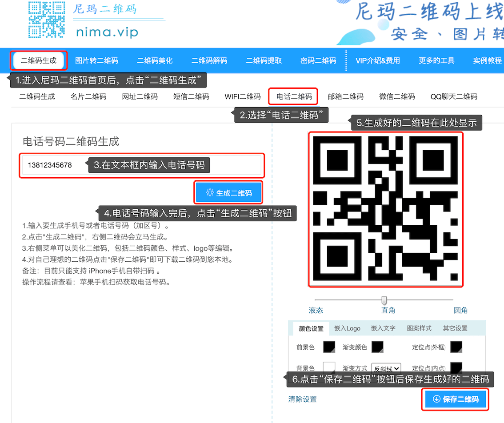This screenshot has height=423, width=504.
Task: Go to 二维码美化 nav item
Action: [x=155, y=60]
